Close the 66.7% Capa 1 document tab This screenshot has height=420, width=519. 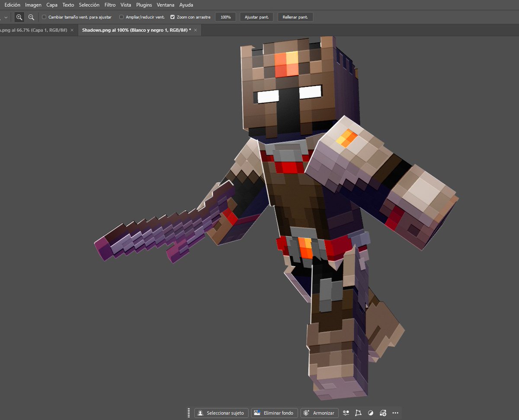(x=72, y=30)
